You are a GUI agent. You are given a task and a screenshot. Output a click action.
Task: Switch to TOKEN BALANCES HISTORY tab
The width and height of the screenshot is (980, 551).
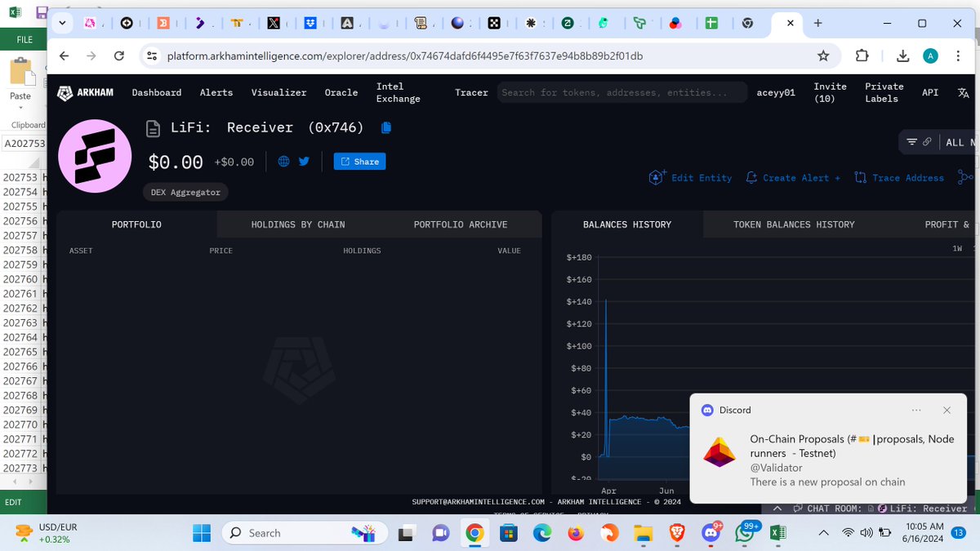point(794,224)
